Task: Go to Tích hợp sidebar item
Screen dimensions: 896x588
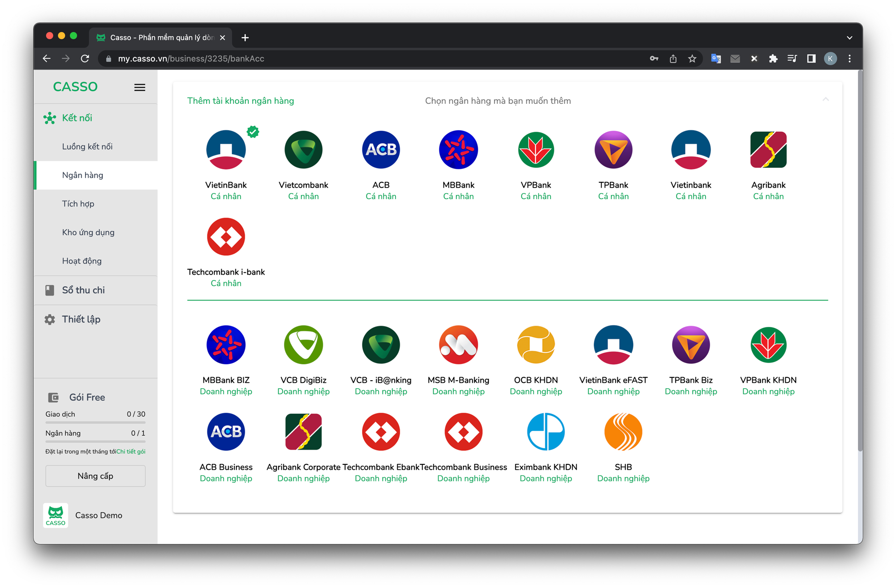Action: 95,204
